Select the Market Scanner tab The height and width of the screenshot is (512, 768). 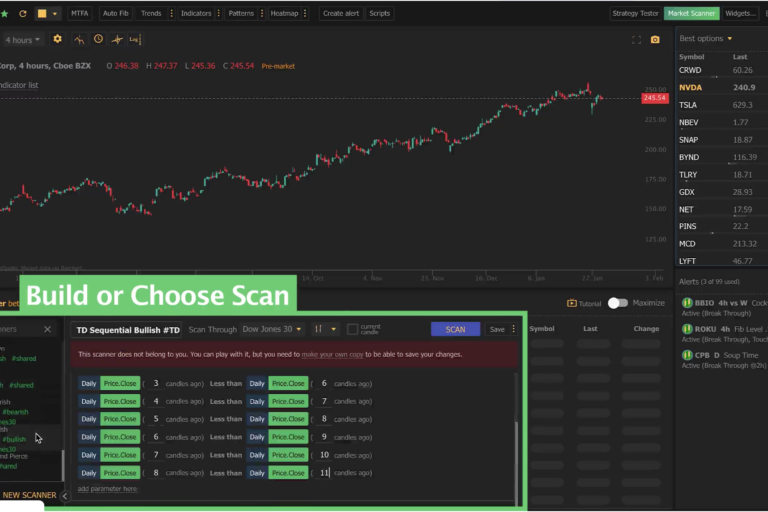click(x=692, y=14)
